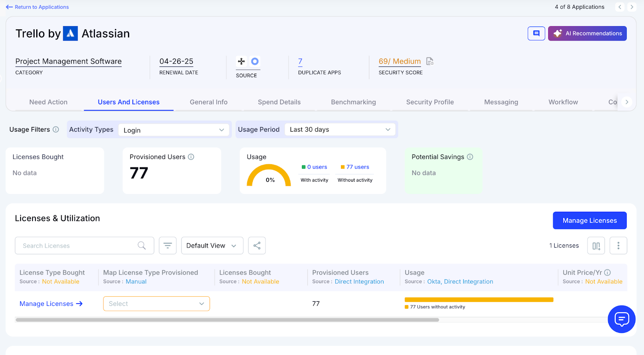Image resolution: width=644 pixels, height=355 pixels.
Task: Open the Usage Period Last 30 days dropdown
Action: (340, 130)
